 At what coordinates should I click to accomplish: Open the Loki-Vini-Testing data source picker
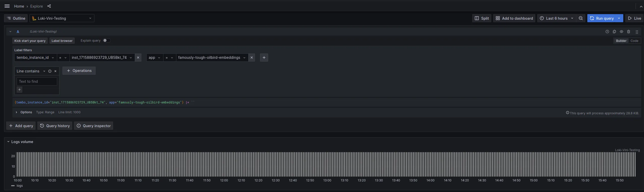pos(62,18)
